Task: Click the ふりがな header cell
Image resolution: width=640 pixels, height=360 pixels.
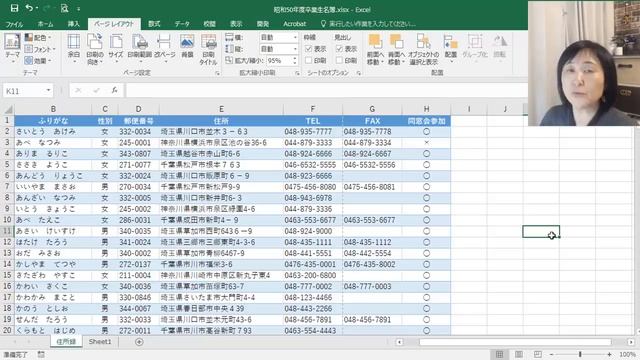Action: [x=53, y=121]
